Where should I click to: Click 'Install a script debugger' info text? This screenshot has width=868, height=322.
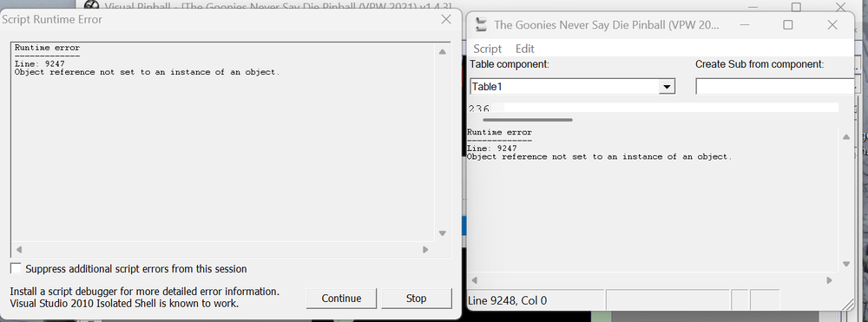[145, 298]
